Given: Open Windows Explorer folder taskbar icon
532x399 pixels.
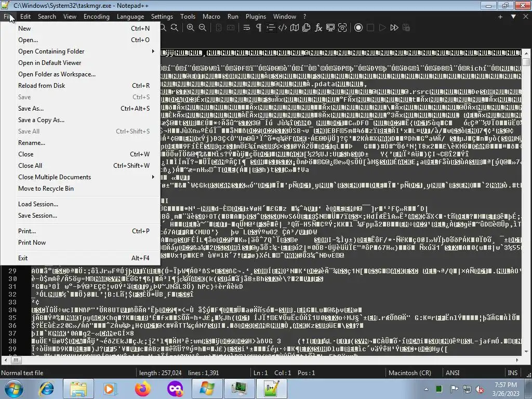Looking at the screenshot, I should click(78, 389).
